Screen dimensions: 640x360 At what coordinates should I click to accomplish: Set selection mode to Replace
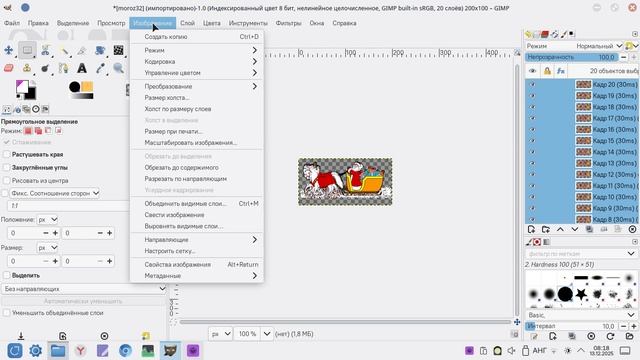point(28,131)
